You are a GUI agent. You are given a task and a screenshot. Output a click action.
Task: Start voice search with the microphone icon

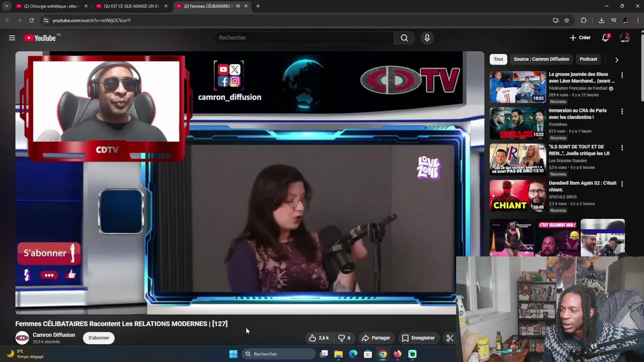[427, 38]
